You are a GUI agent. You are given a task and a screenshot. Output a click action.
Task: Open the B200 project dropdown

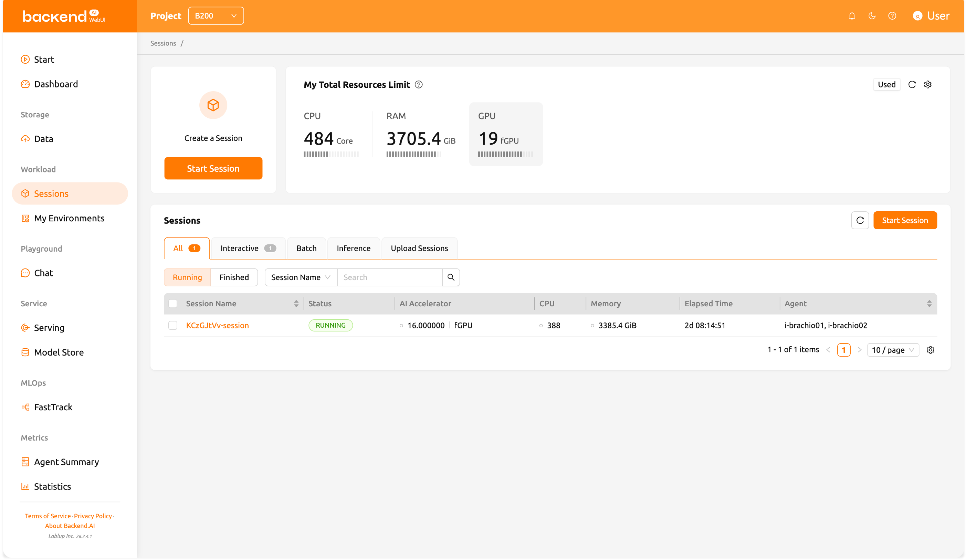(x=216, y=16)
